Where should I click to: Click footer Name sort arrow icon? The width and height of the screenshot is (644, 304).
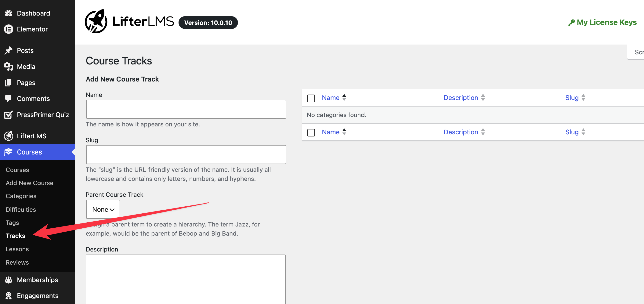[344, 132]
